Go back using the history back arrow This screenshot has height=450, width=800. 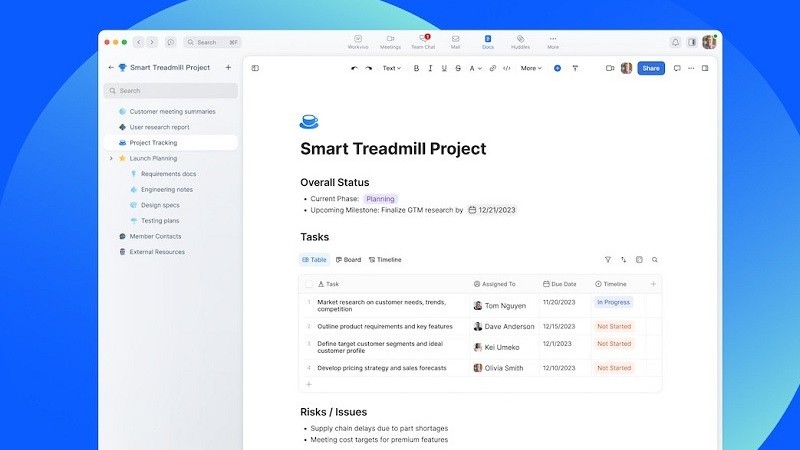138,42
